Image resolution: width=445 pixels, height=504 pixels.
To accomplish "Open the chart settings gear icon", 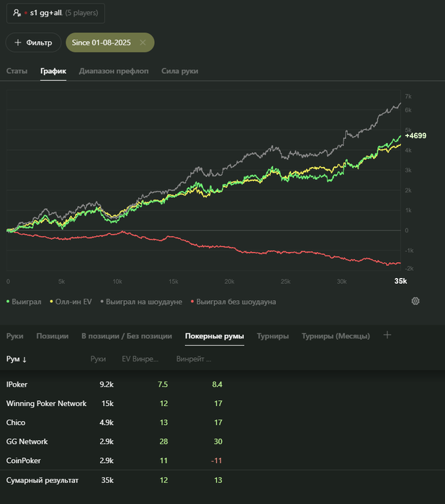I will 415,301.
